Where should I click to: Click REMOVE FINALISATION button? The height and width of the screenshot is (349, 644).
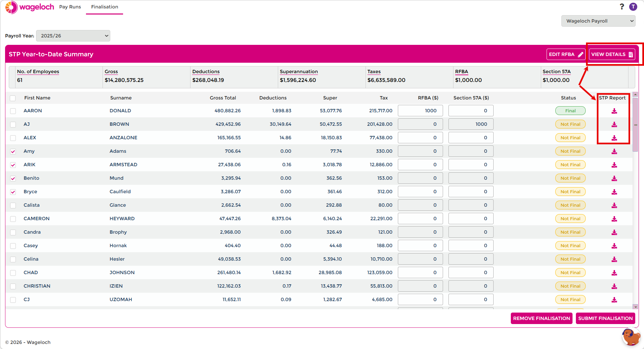(x=541, y=318)
